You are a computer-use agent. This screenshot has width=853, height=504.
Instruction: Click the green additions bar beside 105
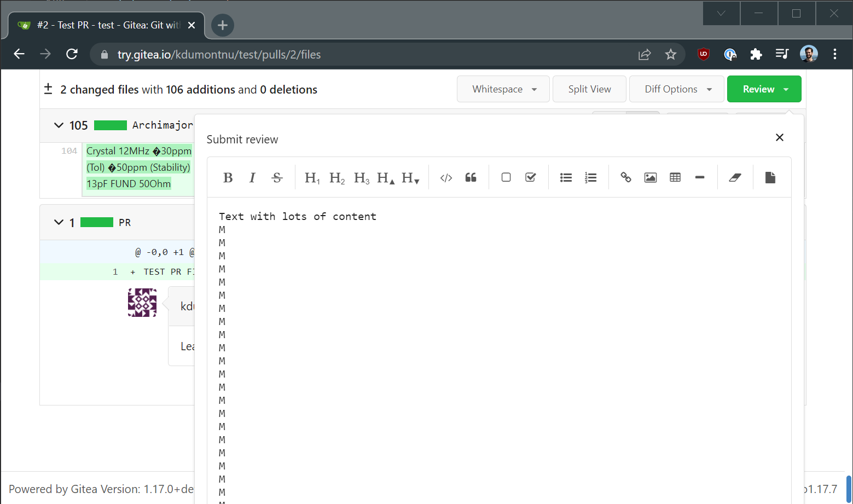tap(111, 125)
